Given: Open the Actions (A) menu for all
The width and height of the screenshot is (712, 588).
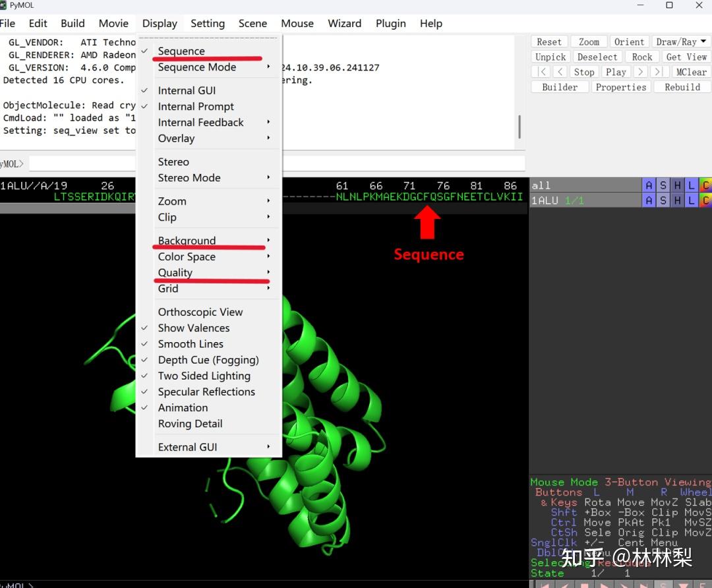Looking at the screenshot, I should coord(649,185).
